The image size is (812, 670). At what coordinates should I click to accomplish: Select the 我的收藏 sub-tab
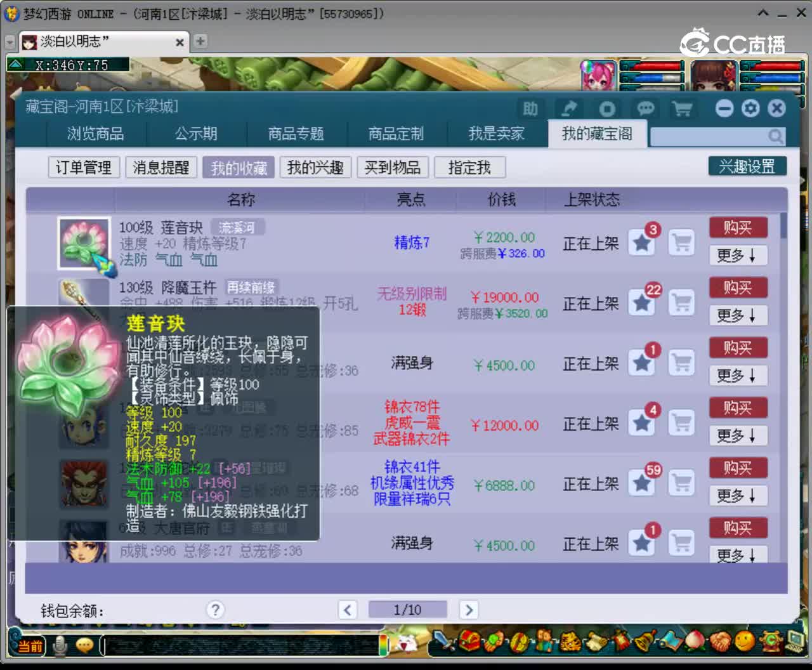point(239,167)
